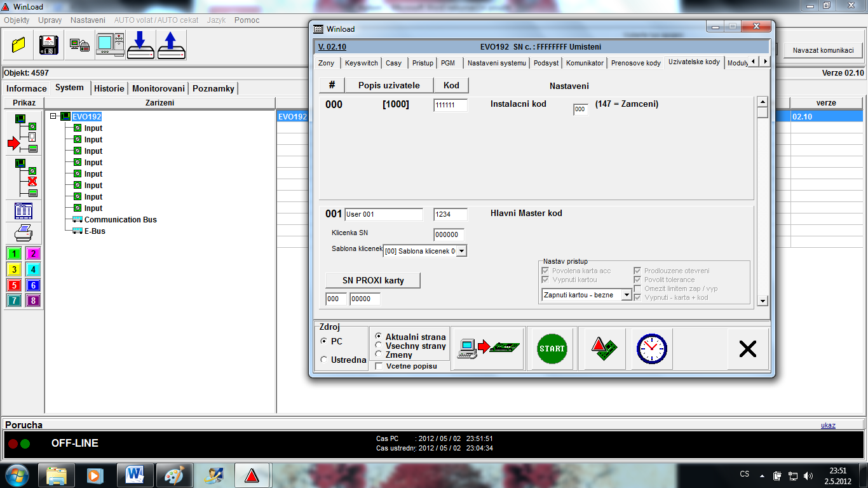Toggle the Omezit limitem zap / vyp checkbox

(637, 288)
